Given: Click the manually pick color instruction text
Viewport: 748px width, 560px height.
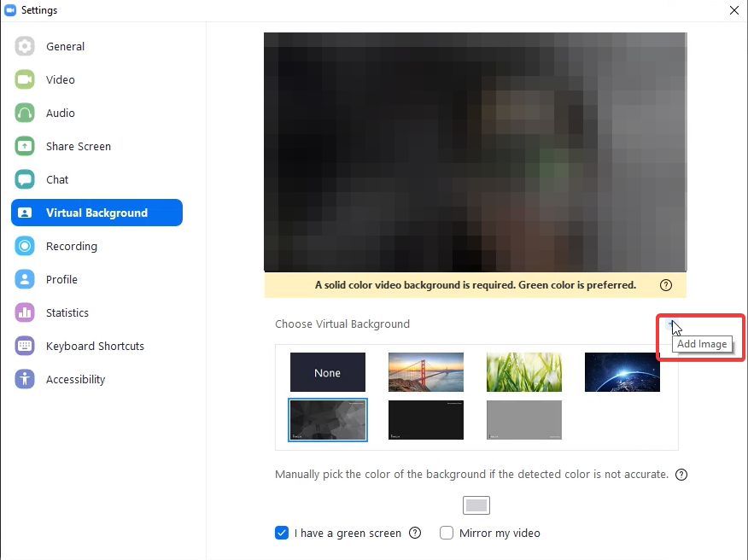Looking at the screenshot, I should pos(472,475).
